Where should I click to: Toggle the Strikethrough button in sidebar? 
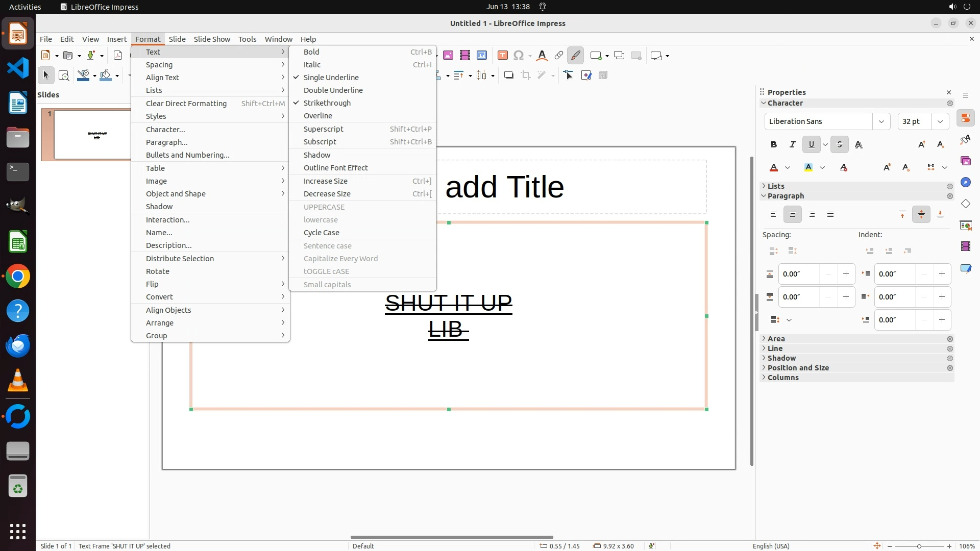(x=840, y=144)
